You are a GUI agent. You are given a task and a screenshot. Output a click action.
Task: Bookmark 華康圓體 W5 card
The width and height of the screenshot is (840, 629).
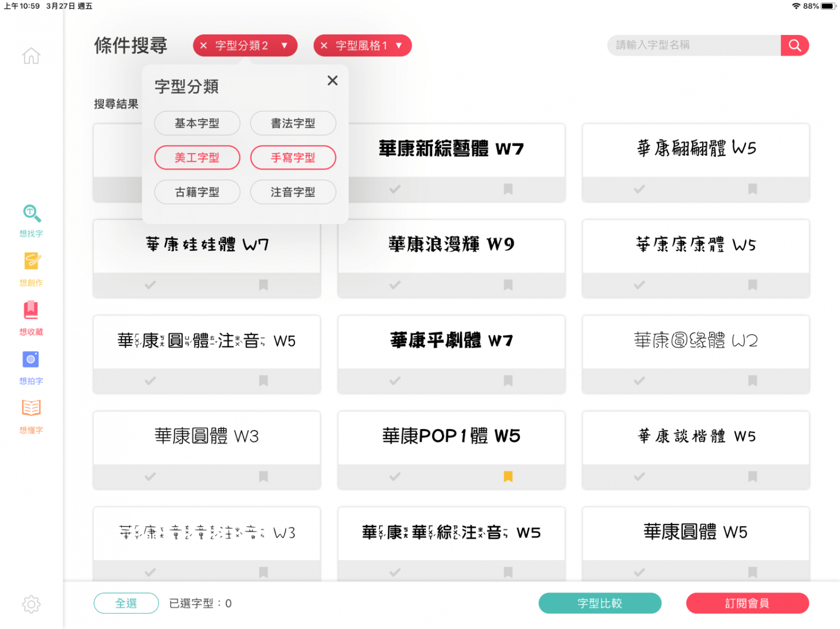(752, 572)
